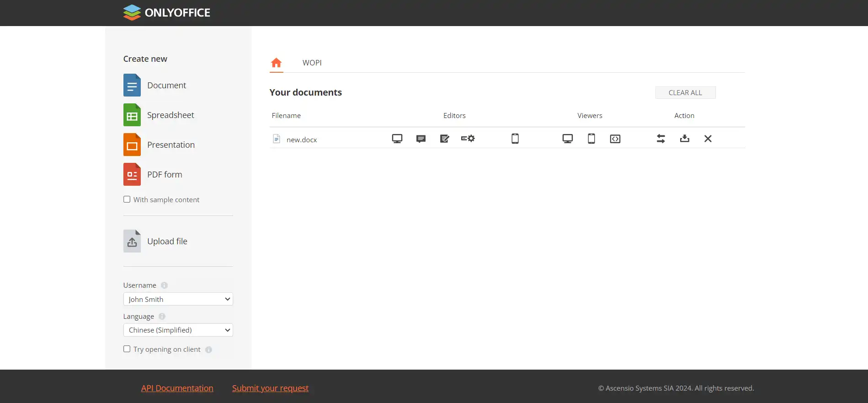Screen dimensions: 868x403
Task: Toggle Try opening on client checkbox
Action: coord(127,349)
